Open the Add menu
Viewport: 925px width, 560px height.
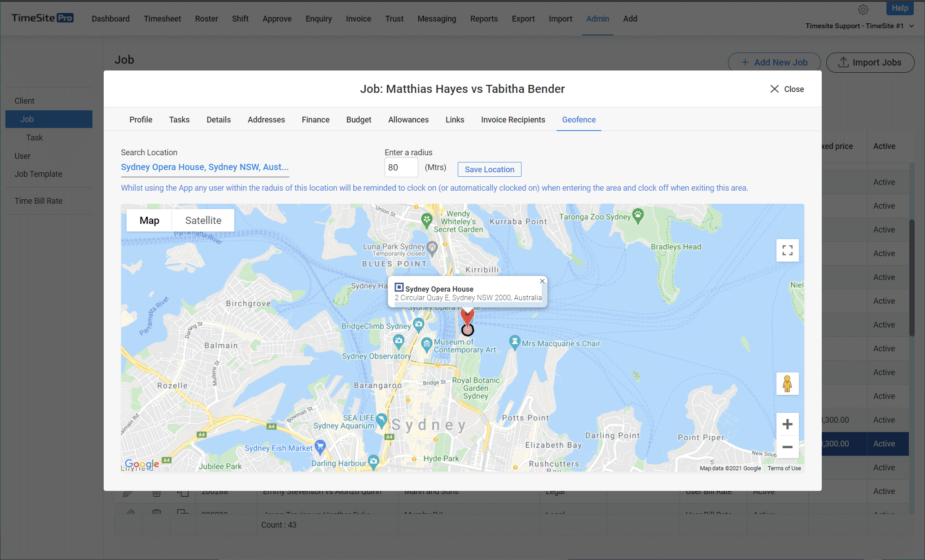point(630,19)
